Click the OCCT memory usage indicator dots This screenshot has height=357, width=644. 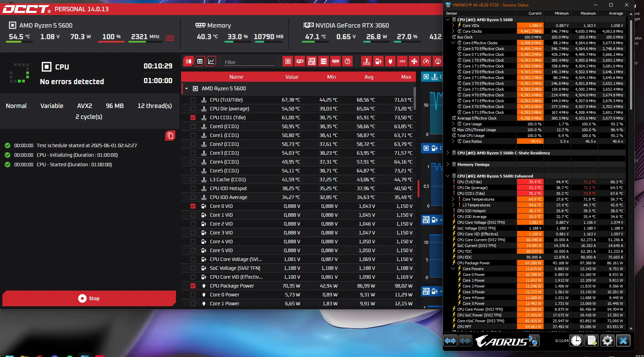pos(170,38)
